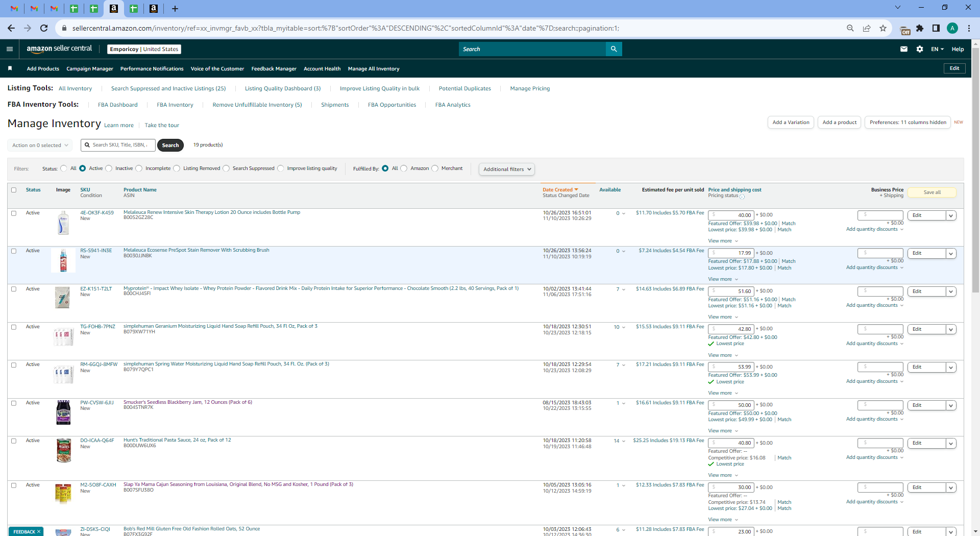Select the Search Suppressed radio button
The height and width of the screenshot is (536, 980).
(226, 168)
